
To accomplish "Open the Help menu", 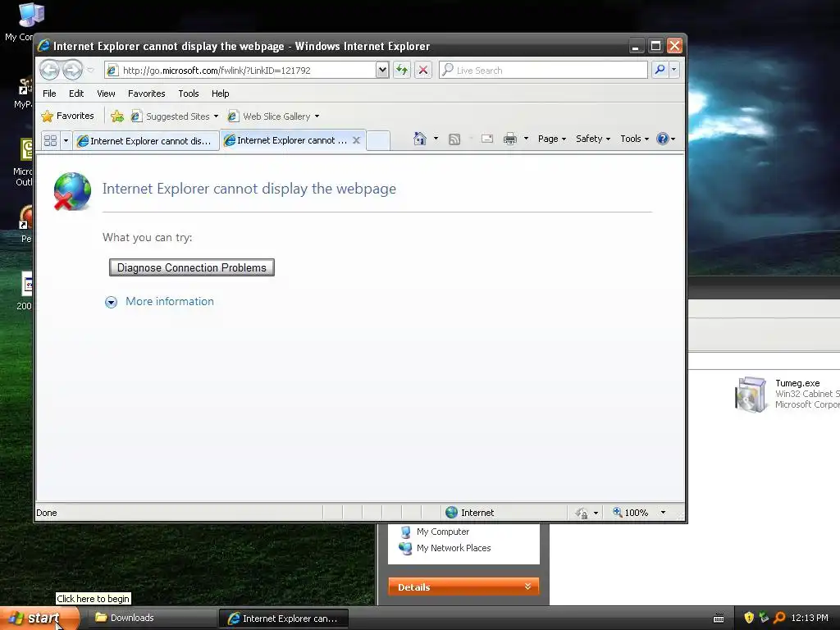I will [x=220, y=94].
